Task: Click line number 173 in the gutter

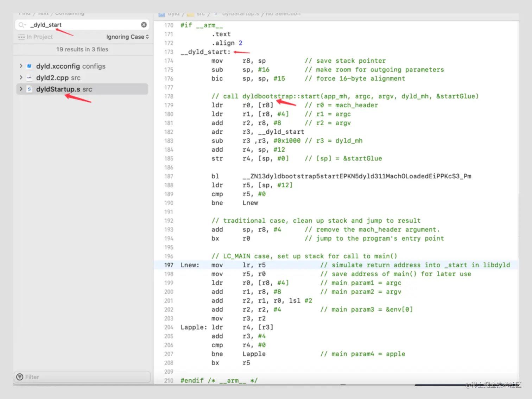Action: (x=169, y=52)
